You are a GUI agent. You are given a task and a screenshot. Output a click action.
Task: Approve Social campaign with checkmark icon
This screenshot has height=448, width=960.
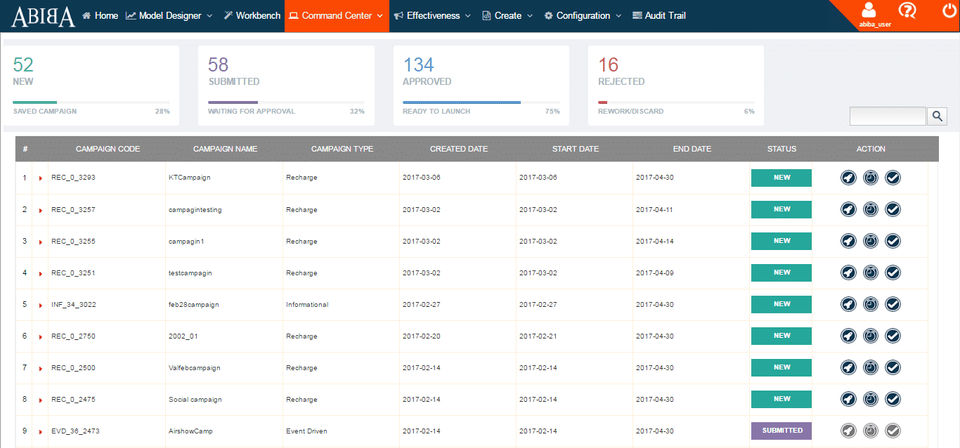(x=893, y=399)
